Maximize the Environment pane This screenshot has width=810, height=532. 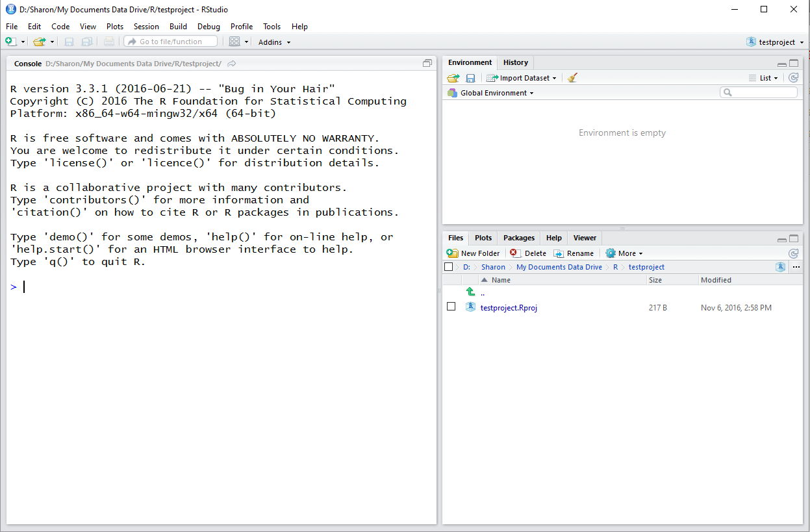click(x=794, y=64)
